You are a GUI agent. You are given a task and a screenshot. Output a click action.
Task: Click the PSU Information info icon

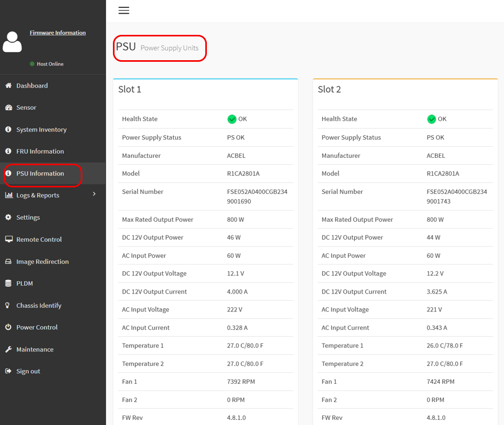tap(8, 173)
